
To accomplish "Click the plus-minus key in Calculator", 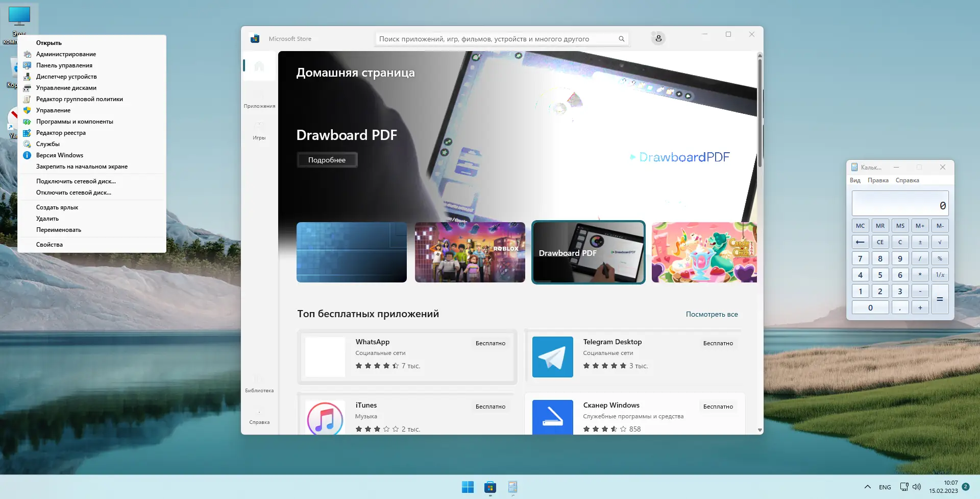I will (920, 242).
